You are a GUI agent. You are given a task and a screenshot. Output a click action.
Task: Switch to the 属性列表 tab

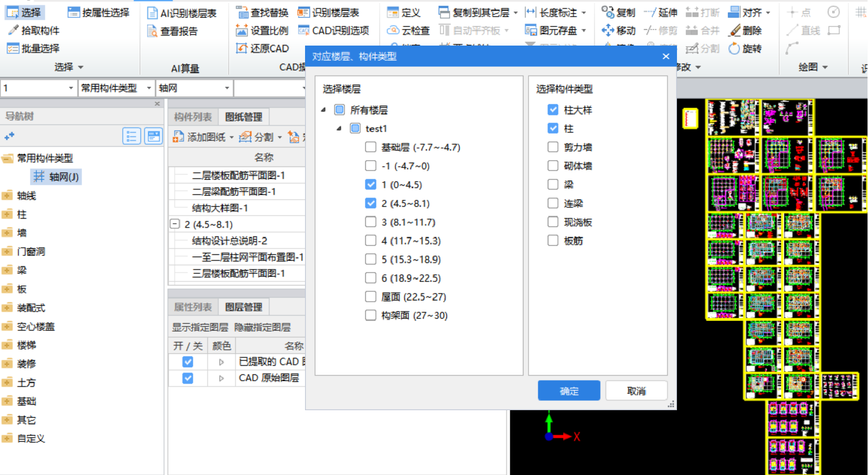(x=193, y=307)
